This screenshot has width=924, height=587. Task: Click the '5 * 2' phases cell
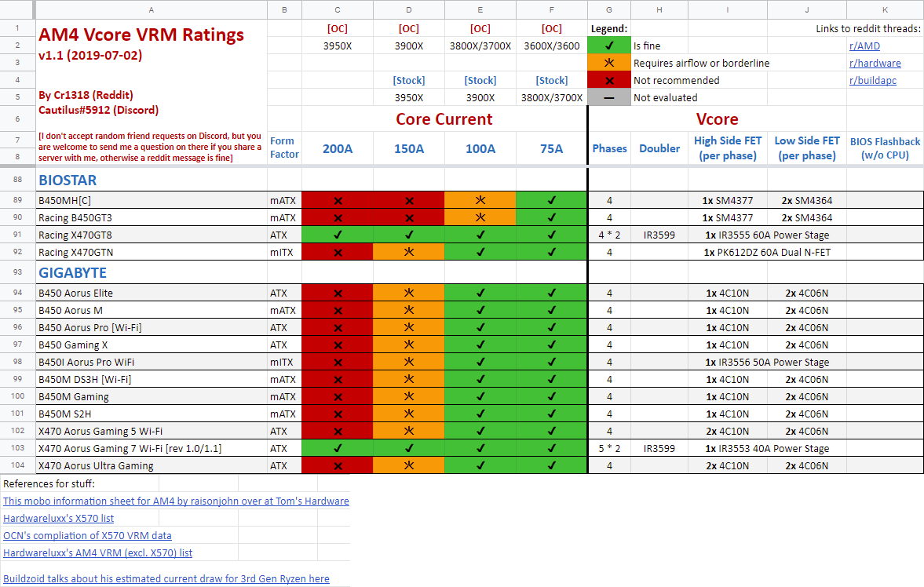click(609, 448)
